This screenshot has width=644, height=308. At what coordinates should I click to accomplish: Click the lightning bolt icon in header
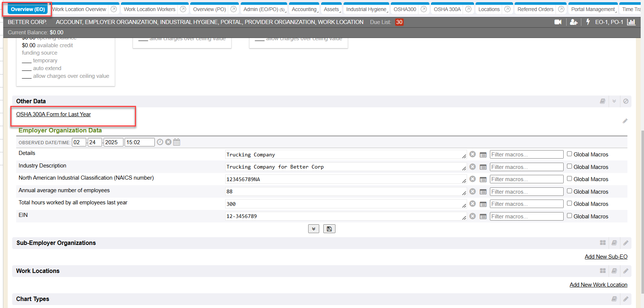pos(588,22)
